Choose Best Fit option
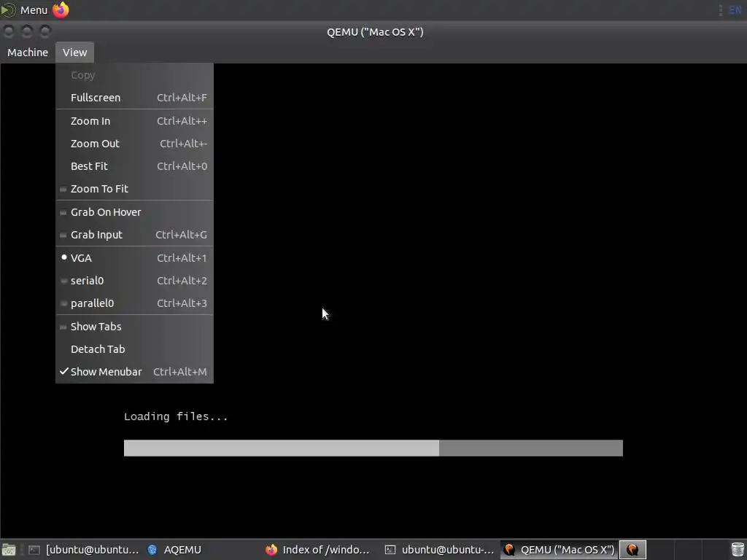 (x=134, y=166)
